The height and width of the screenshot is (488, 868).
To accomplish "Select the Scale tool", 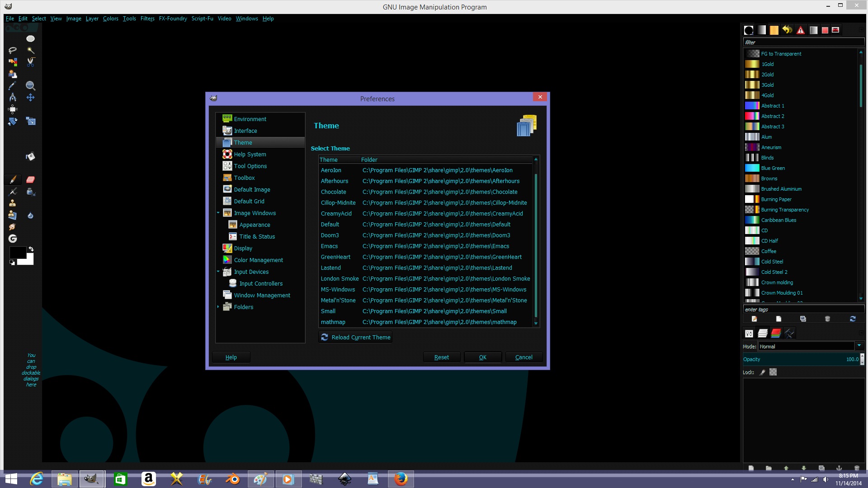I will (30, 121).
